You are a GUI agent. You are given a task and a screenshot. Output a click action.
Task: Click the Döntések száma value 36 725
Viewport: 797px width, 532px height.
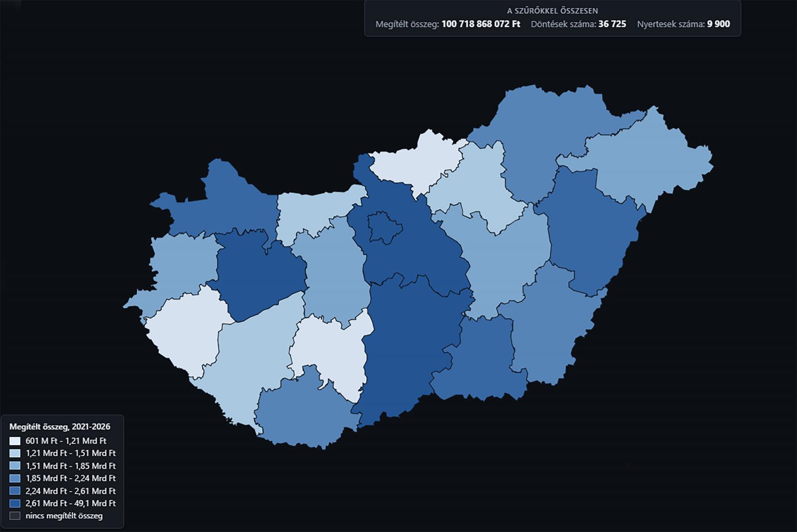(612, 24)
